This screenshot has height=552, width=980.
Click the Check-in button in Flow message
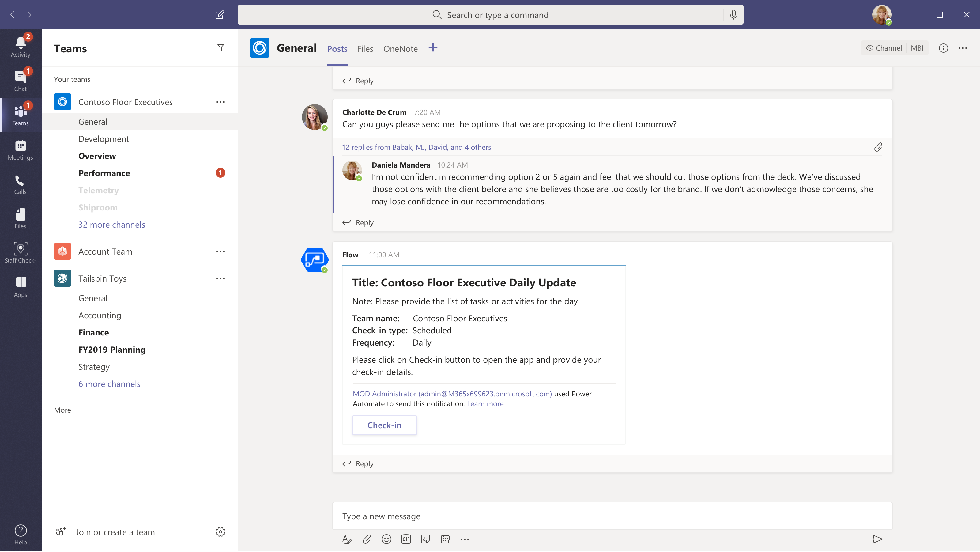click(x=384, y=425)
